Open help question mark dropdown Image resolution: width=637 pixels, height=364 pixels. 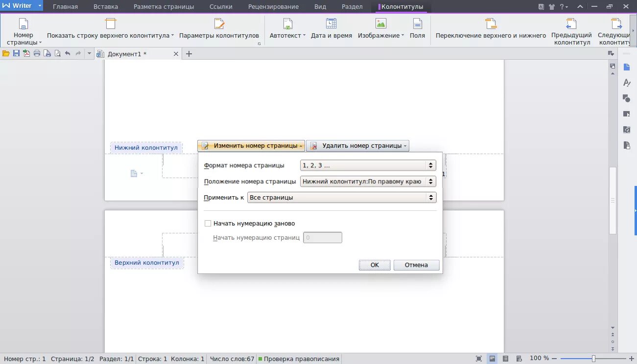click(x=564, y=7)
